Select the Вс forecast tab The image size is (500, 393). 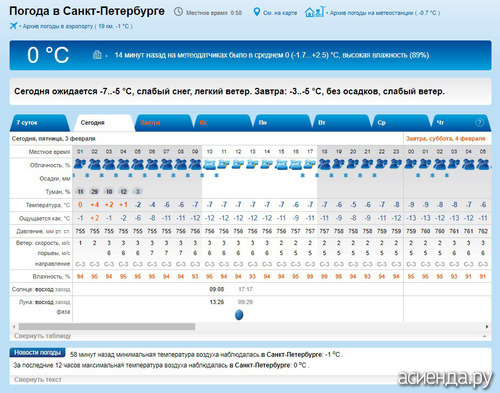[223, 123]
